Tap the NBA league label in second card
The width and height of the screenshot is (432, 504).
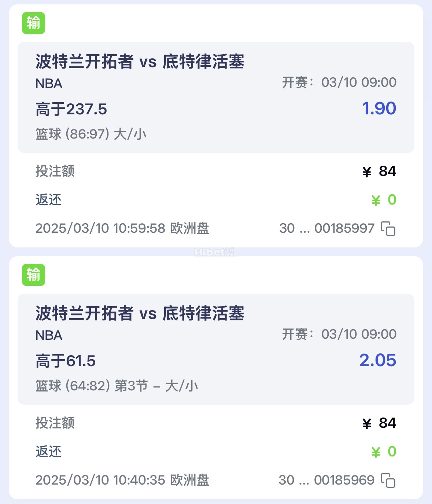tap(49, 335)
